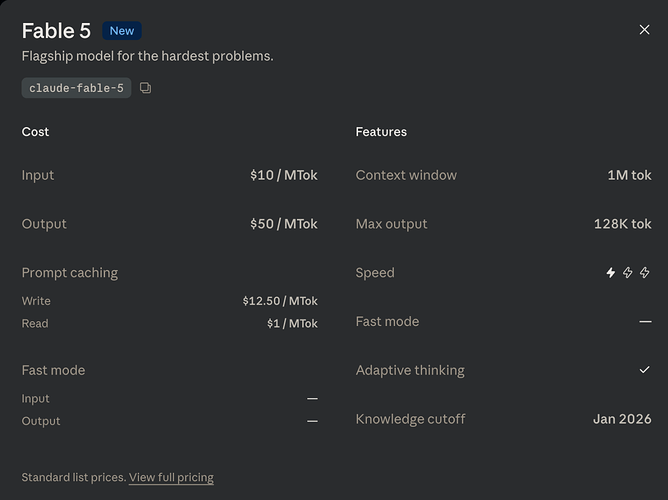Image resolution: width=668 pixels, height=500 pixels.
Task: Click the Fast mode output cost dash
Action: pyautogui.click(x=312, y=421)
